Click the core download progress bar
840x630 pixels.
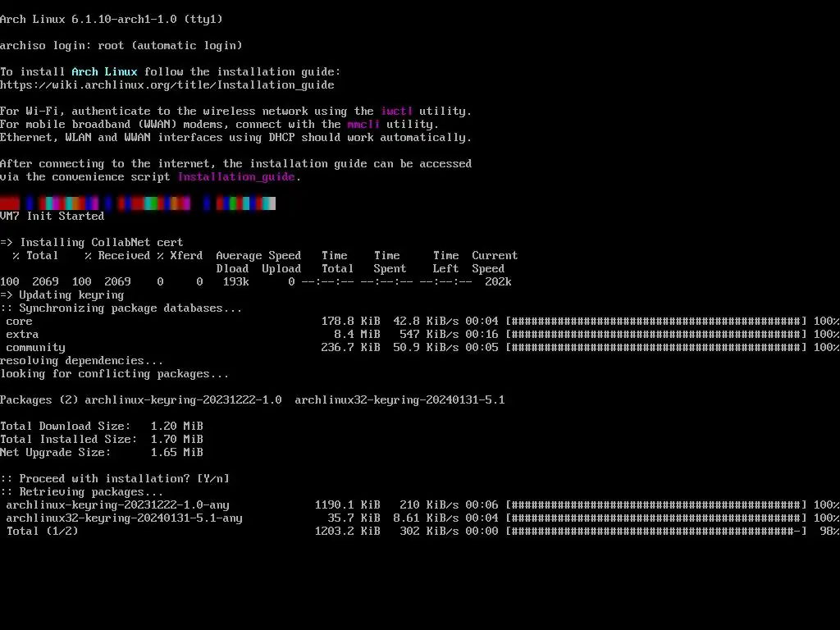656,321
